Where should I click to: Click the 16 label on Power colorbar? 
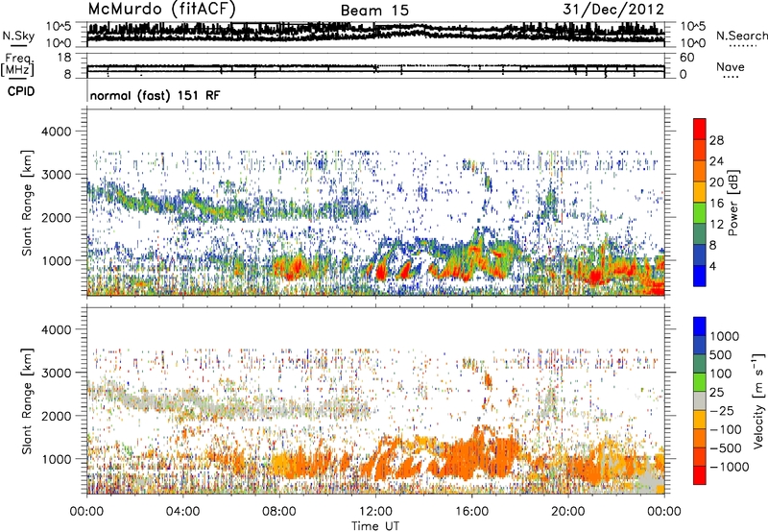coord(716,204)
